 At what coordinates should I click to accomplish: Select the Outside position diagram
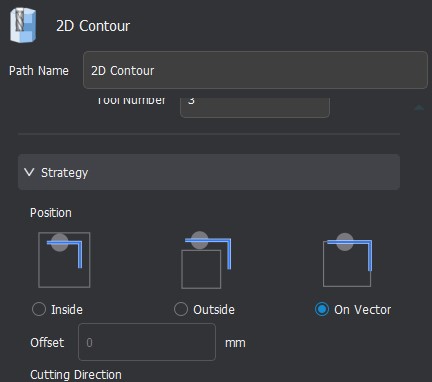[x=206, y=260]
